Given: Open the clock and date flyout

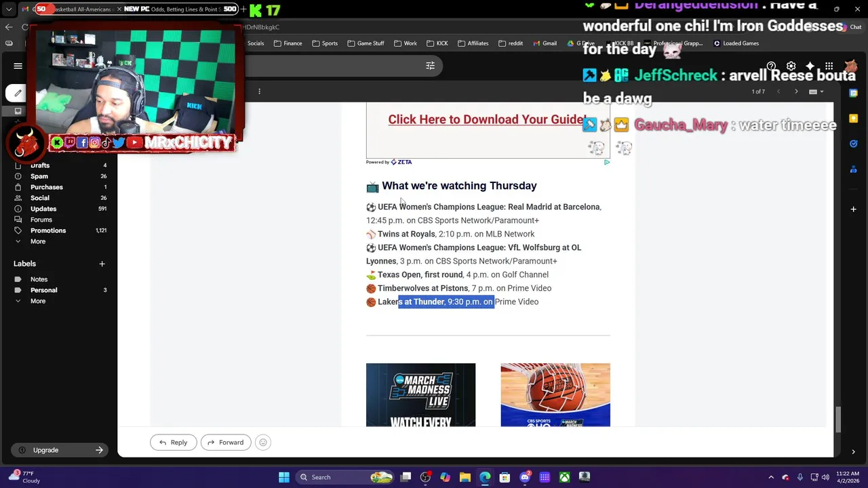Looking at the screenshot, I should [x=848, y=477].
